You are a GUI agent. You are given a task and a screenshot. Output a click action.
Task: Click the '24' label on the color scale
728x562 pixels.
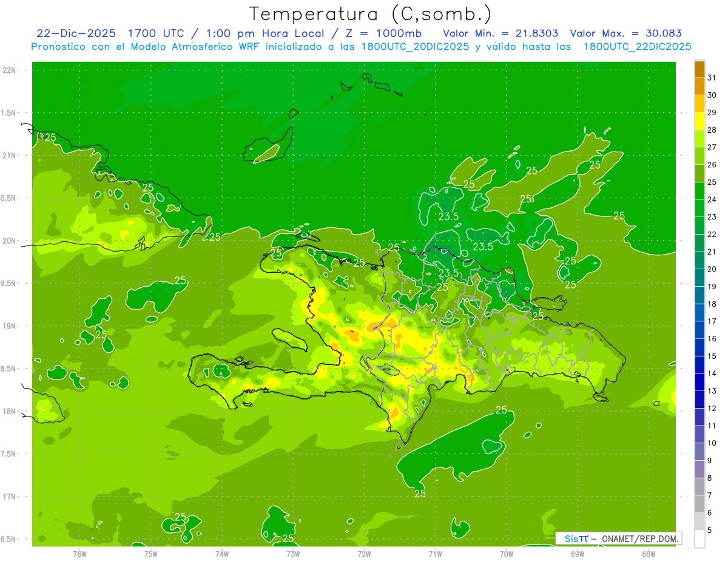pyautogui.click(x=712, y=199)
